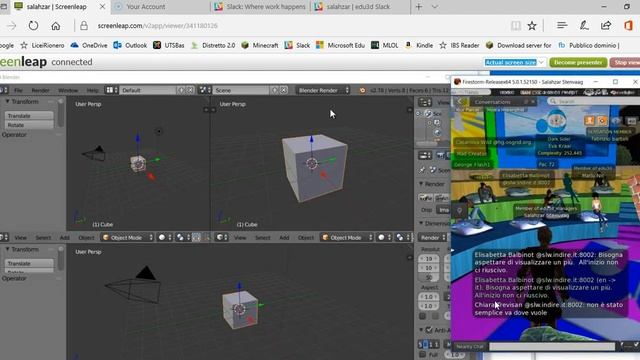This screenshot has height=360, width=640.
Task: Add page to favorites with star icon
Action: pos(532,26)
